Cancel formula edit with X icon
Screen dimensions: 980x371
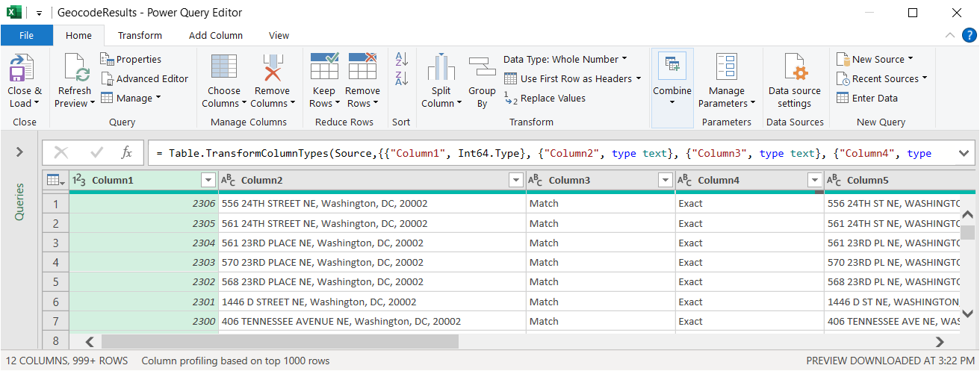(61, 152)
